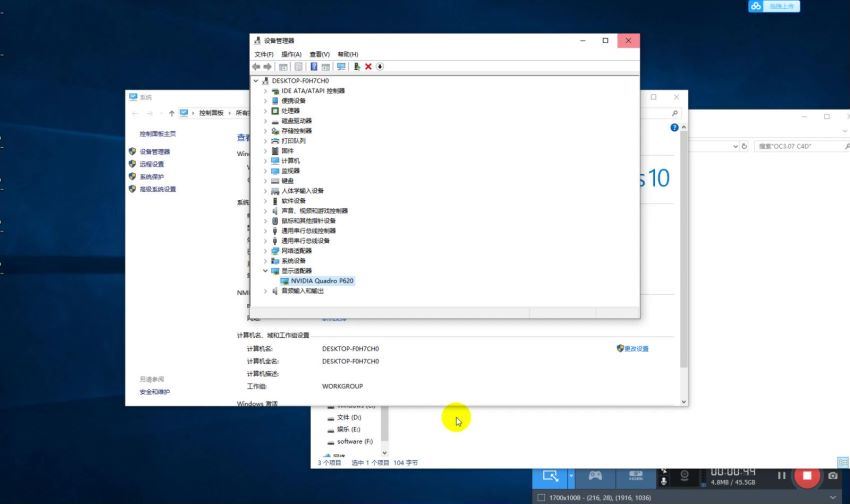Open the dropdown next to screen record mode

pos(571,476)
